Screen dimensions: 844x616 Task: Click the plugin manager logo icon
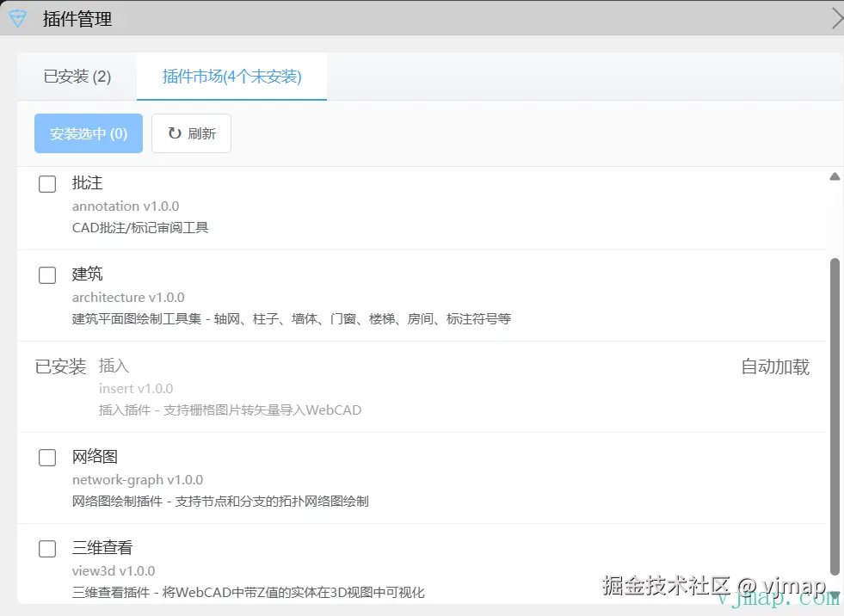click(x=17, y=18)
